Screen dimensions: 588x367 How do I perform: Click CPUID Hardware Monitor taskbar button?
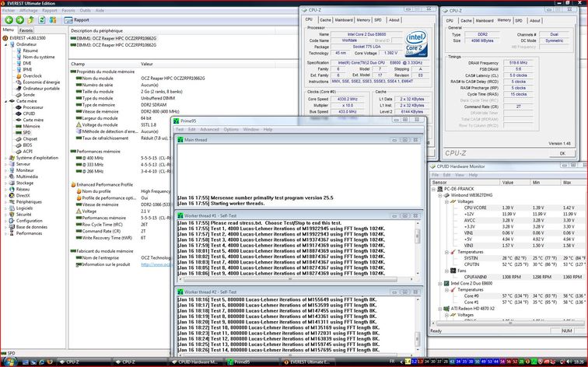195,362
